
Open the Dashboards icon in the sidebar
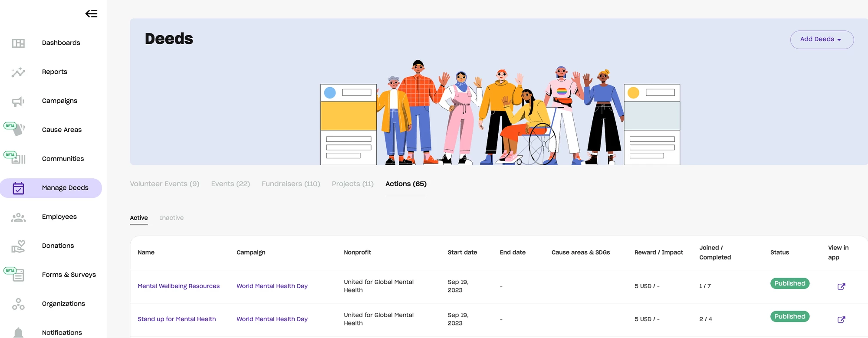point(18,43)
